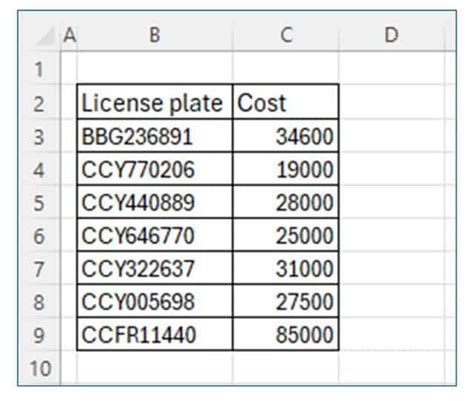The width and height of the screenshot is (474, 401).
Task: Select cell containing CCY770206
Action: pyautogui.click(x=155, y=169)
